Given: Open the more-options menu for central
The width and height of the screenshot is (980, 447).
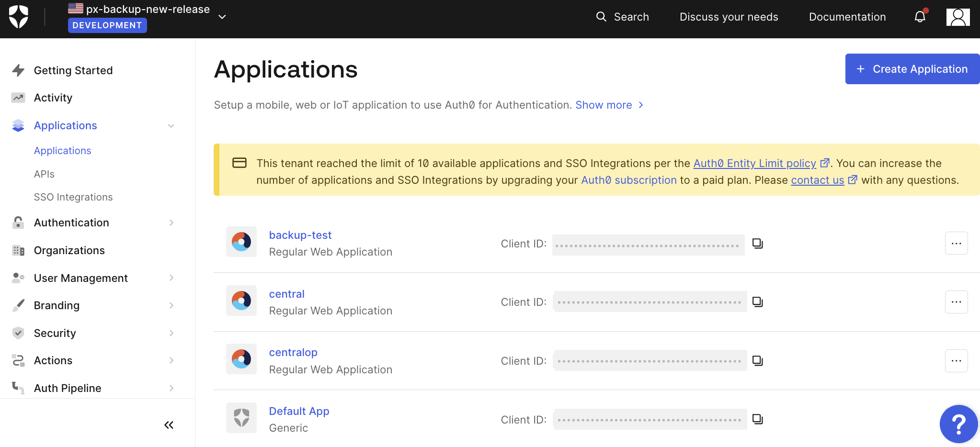Looking at the screenshot, I should click(956, 302).
